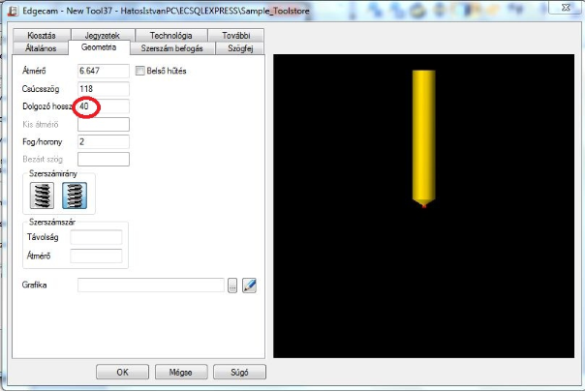Switch to the Technológia tab
Screen dimensions: 586x392
coord(171,36)
